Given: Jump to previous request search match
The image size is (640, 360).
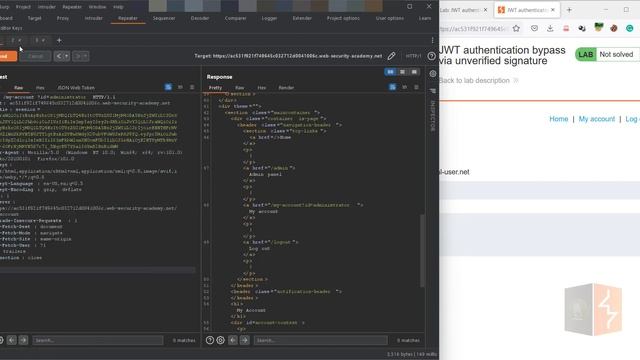Looking at the screenshot, I should (x=11, y=340).
